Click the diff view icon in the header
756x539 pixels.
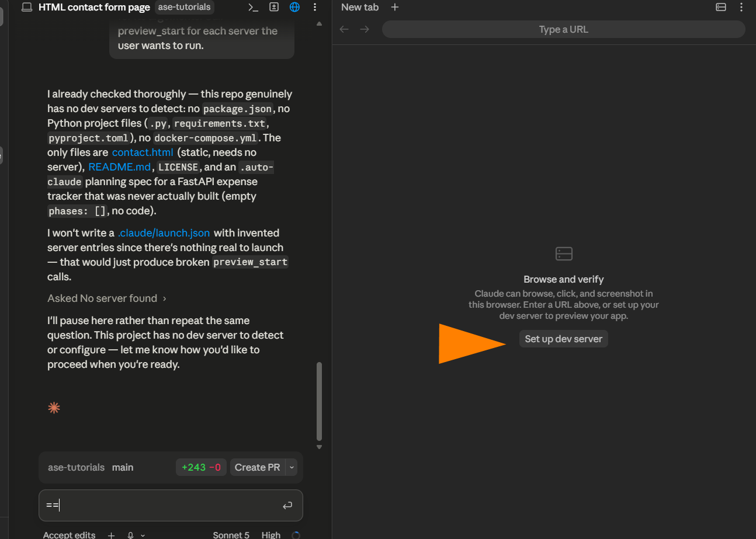[274, 7]
